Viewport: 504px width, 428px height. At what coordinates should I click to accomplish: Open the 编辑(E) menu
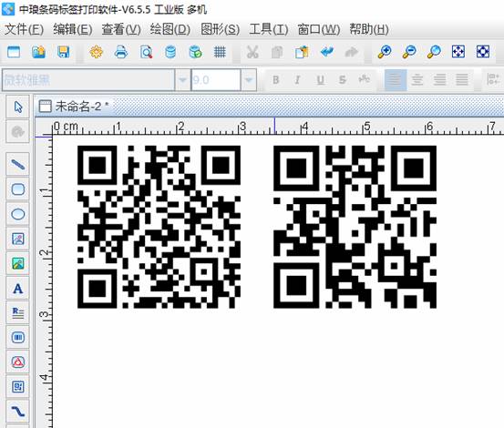[73, 29]
